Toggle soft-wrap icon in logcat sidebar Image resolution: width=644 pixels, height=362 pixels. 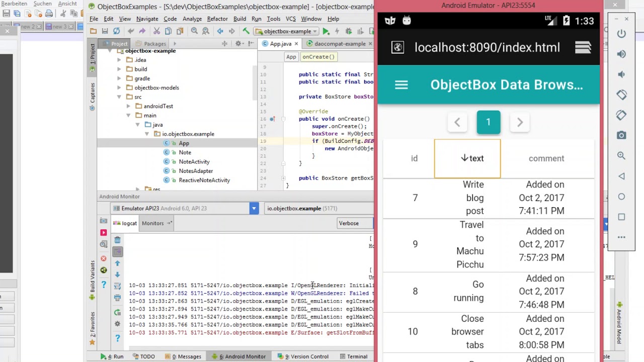pos(117,286)
